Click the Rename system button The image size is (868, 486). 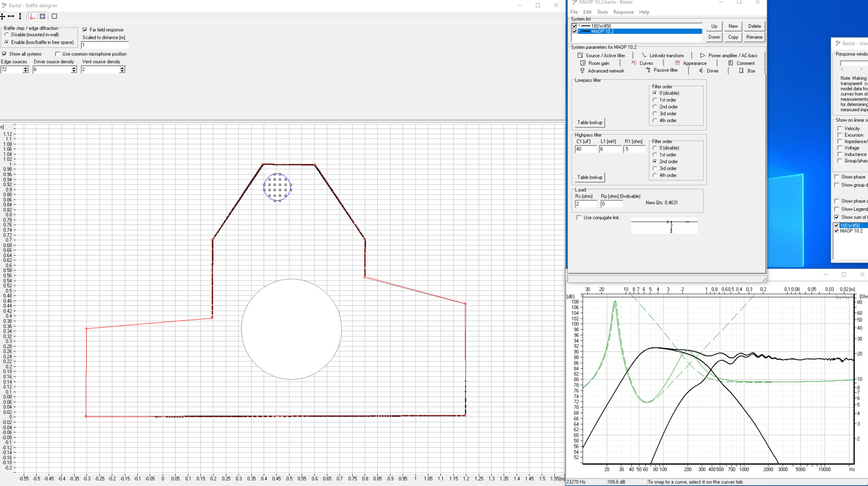[754, 37]
